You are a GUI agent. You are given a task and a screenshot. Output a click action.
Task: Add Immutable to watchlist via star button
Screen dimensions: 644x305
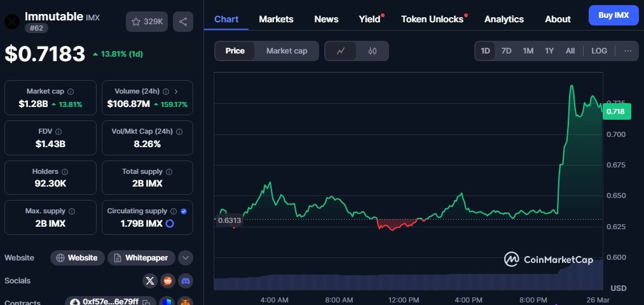click(147, 22)
